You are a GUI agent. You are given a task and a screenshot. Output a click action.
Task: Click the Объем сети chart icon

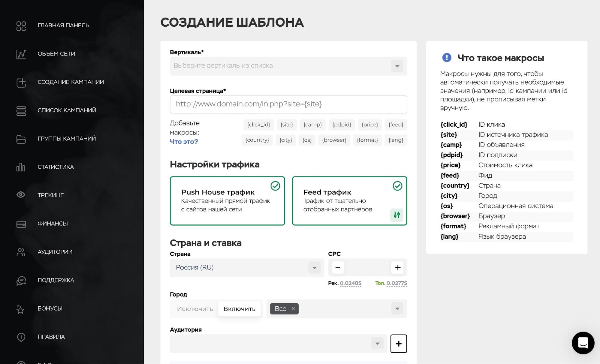pos(21,54)
